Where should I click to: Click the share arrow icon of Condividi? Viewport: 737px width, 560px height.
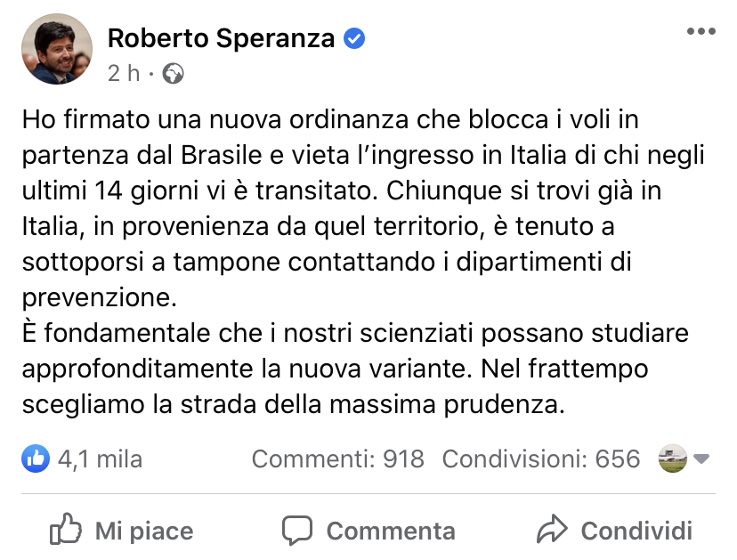click(x=552, y=531)
